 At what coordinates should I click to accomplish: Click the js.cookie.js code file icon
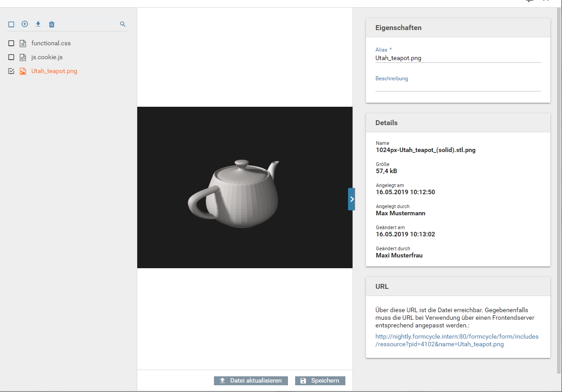pos(23,57)
